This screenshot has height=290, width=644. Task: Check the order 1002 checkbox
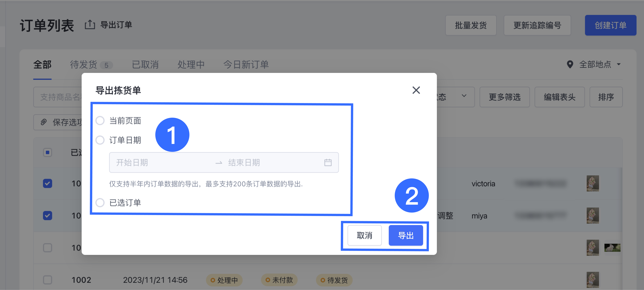pyautogui.click(x=48, y=280)
